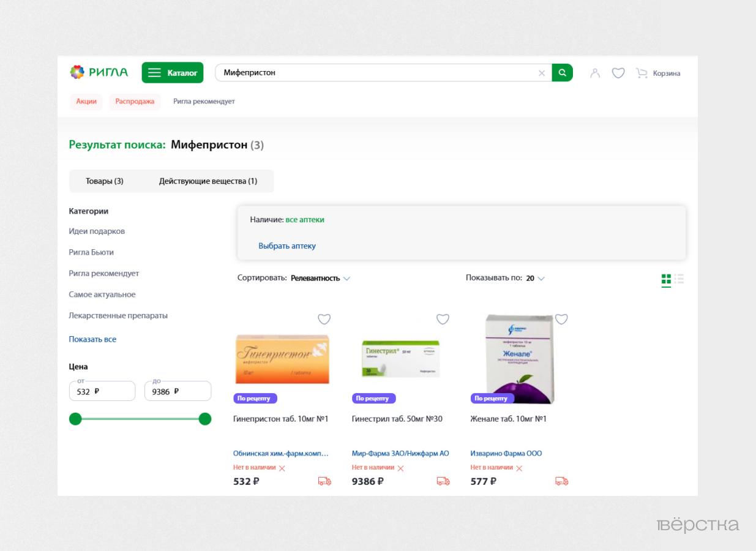This screenshot has height=551, width=756.
Task: Open Гинепристон таб. 10мг №1 title
Action: tap(281, 419)
